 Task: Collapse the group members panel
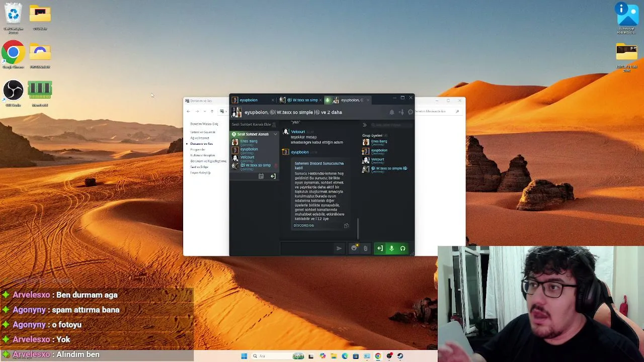365,125
